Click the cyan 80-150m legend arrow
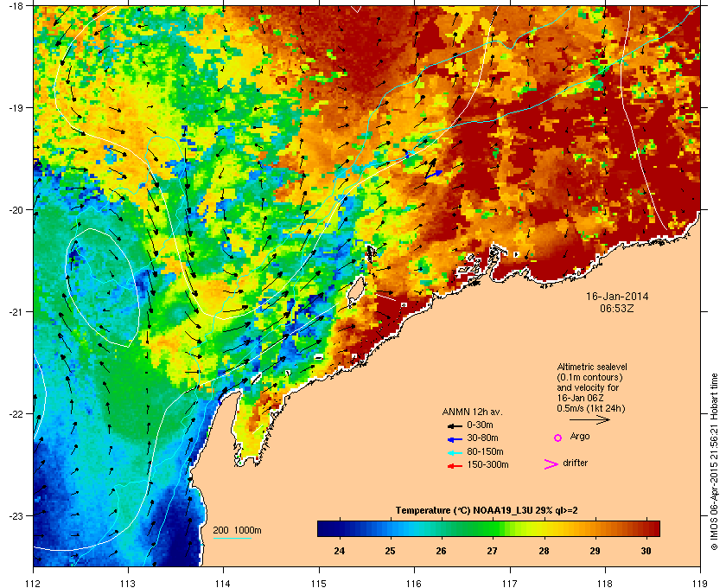The height and width of the screenshot is (588, 726). (455, 452)
